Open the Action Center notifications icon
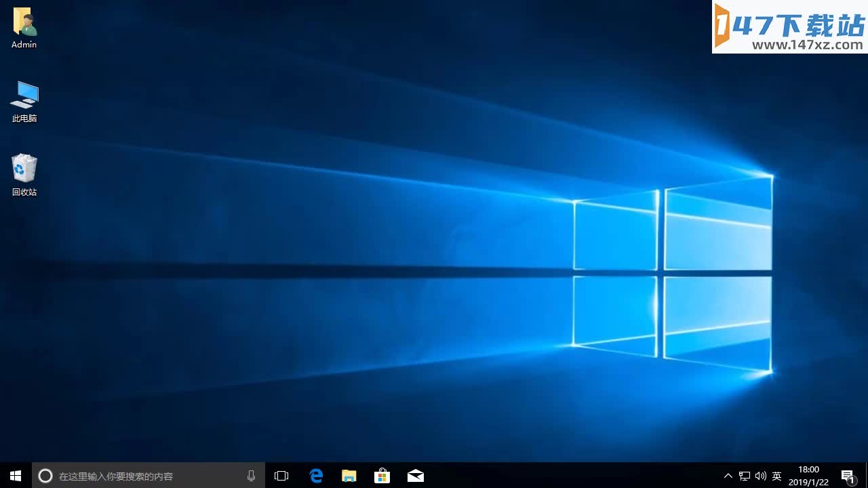The height and width of the screenshot is (488, 868). click(848, 476)
